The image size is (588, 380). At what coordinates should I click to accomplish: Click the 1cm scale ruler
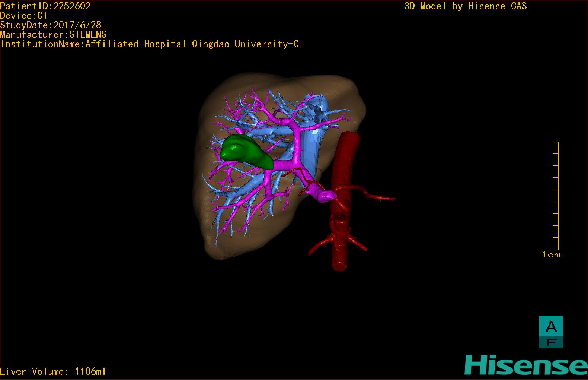point(556,196)
